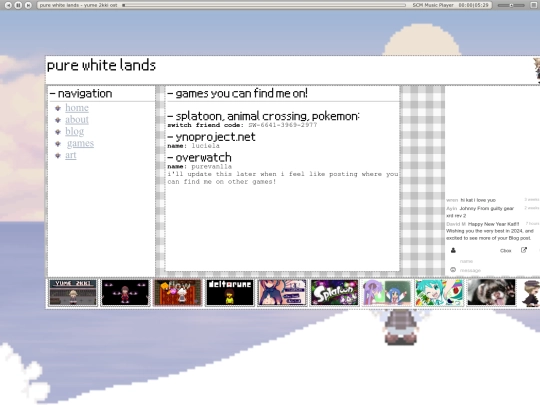Open the winking Hatsune Miku thumbnail
Screen dimensions: 540x405
[x=439, y=293]
